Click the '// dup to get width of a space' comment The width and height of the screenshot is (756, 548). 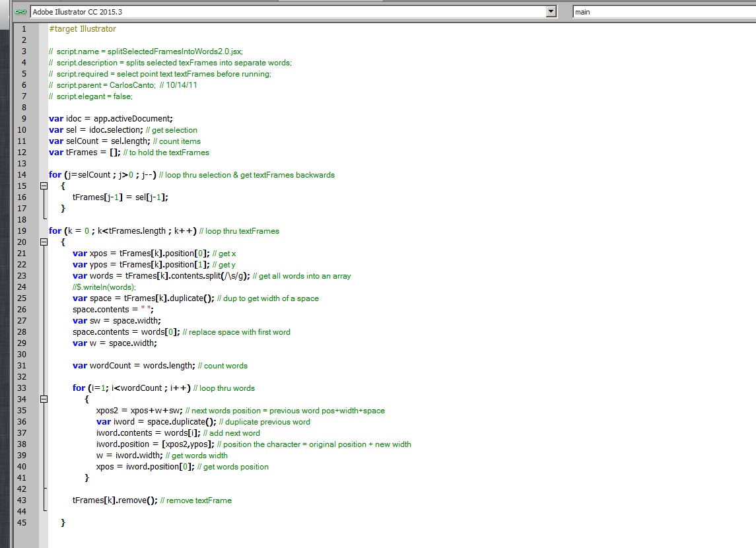pyautogui.click(x=268, y=298)
